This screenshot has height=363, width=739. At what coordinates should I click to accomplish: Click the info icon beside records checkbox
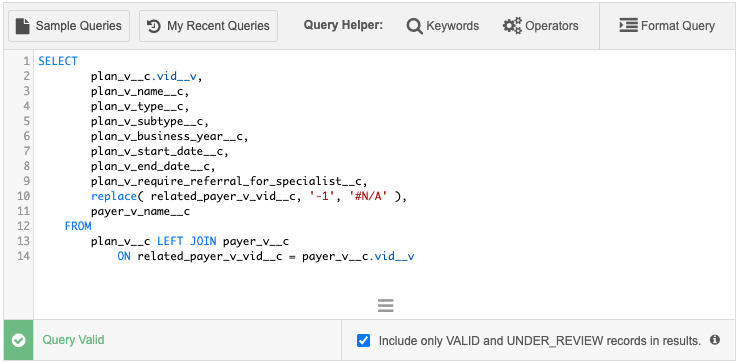(715, 339)
